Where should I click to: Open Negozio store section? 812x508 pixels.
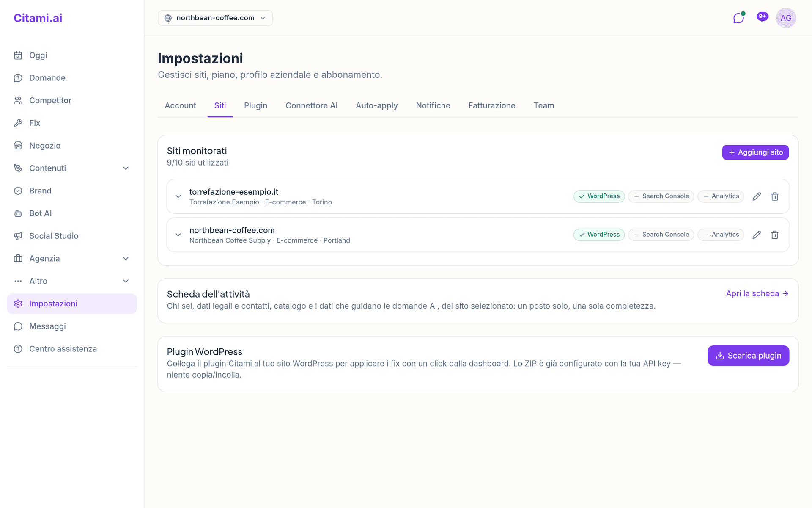(x=72, y=146)
